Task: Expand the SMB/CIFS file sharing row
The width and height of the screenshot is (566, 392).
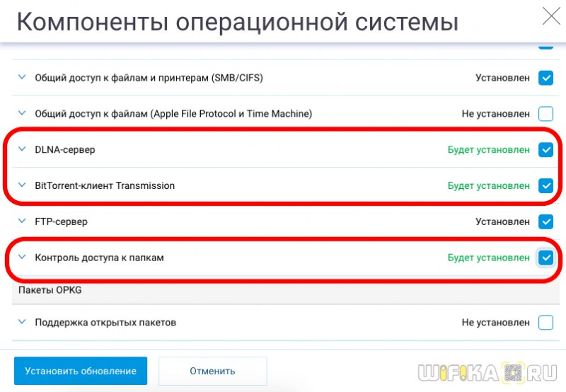Action: (x=22, y=77)
